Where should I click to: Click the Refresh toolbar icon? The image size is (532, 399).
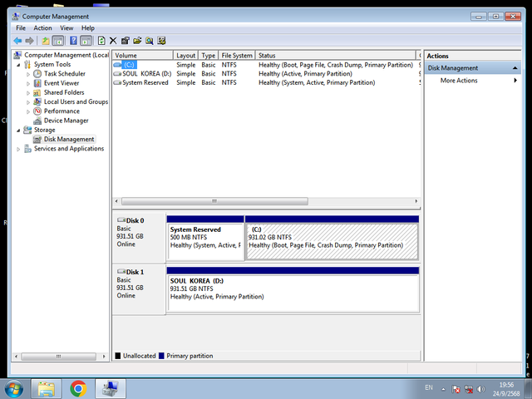(101, 41)
